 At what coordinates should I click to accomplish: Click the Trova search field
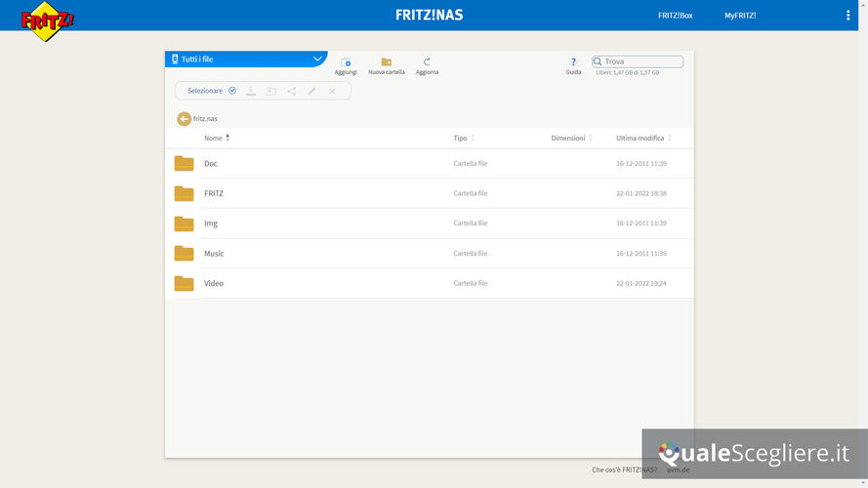[641, 61]
